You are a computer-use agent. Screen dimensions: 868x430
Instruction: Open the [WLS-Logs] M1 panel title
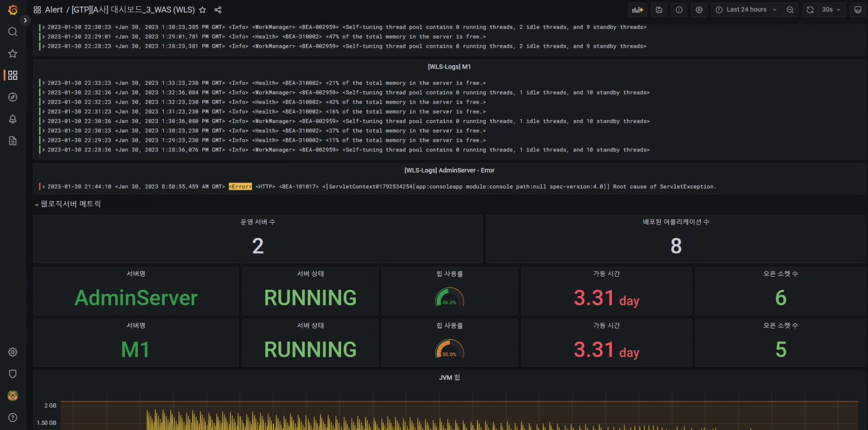pos(449,67)
